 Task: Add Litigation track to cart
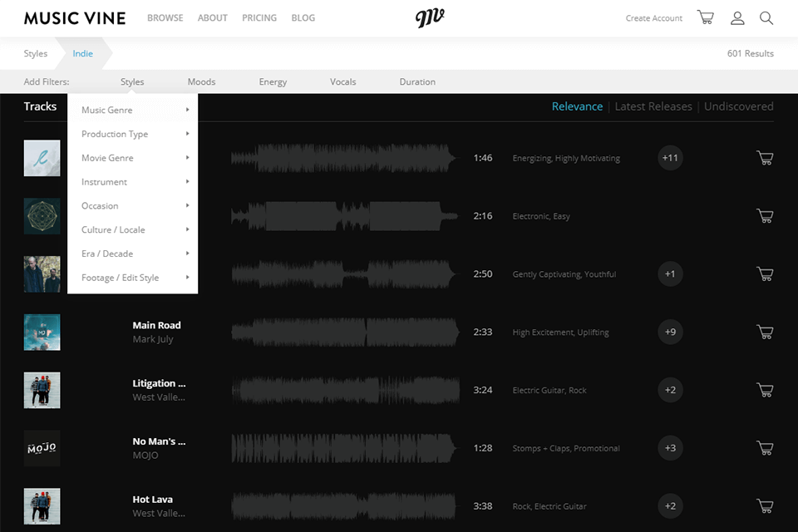click(x=765, y=390)
